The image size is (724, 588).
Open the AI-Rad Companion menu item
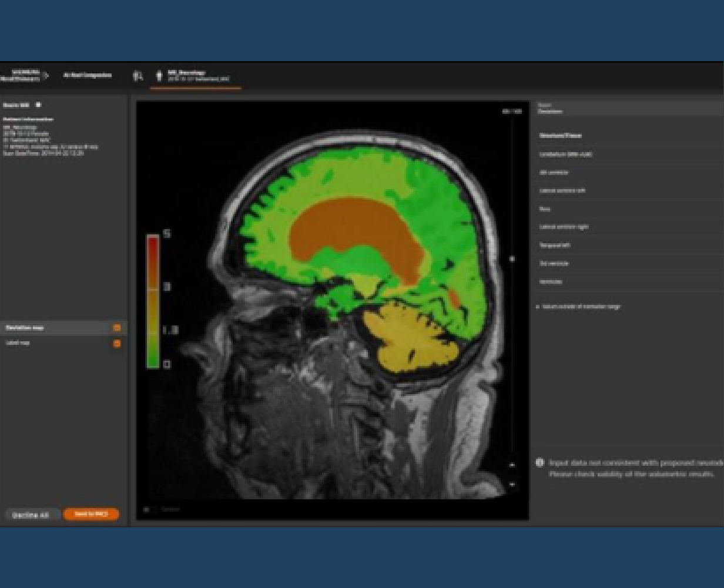[88, 75]
